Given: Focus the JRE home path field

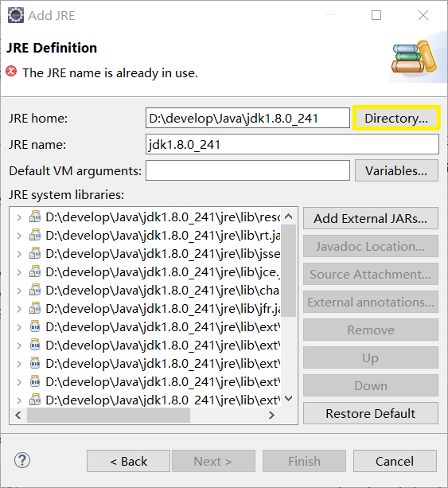Looking at the screenshot, I should pyautogui.click(x=247, y=118).
